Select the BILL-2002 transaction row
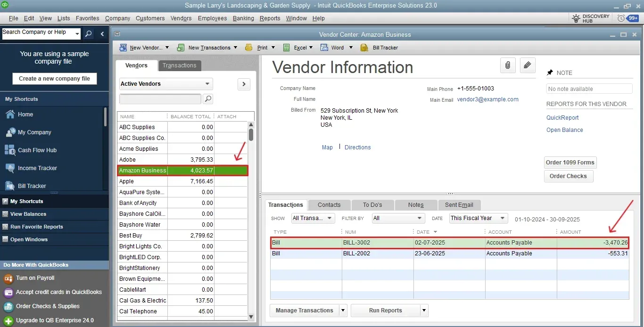 [x=450, y=253]
